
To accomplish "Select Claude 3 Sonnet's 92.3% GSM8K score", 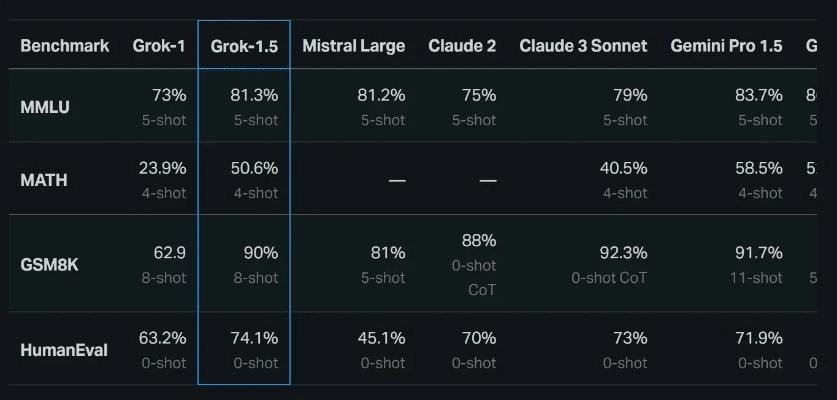I will 624,253.
